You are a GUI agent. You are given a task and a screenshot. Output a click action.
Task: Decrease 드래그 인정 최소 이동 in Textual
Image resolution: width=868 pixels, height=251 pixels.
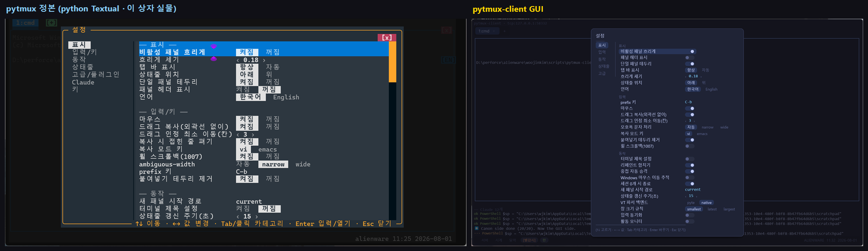pos(238,134)
